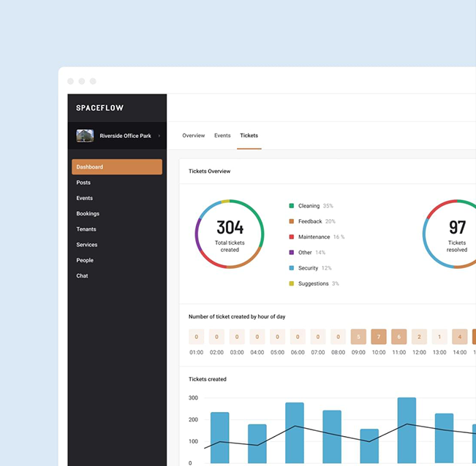Click the green Cleaning legend swatch
This screenshot has height=466, width=476.
[x=292, y=206]
